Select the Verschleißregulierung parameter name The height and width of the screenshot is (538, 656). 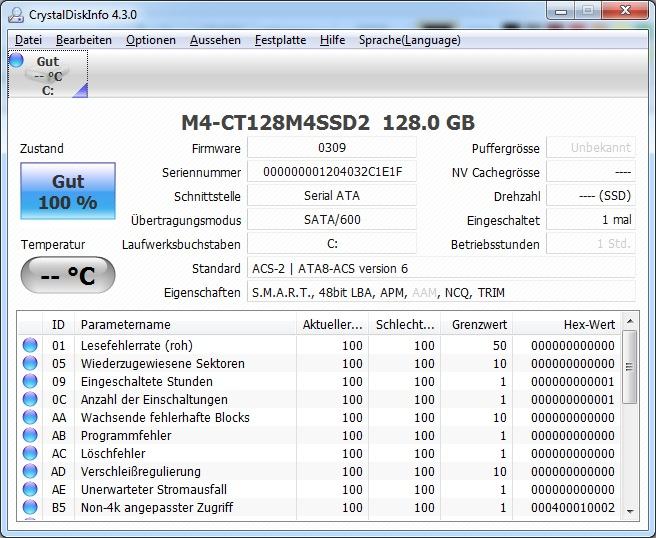pyautogui.click(x=141, y=471)
